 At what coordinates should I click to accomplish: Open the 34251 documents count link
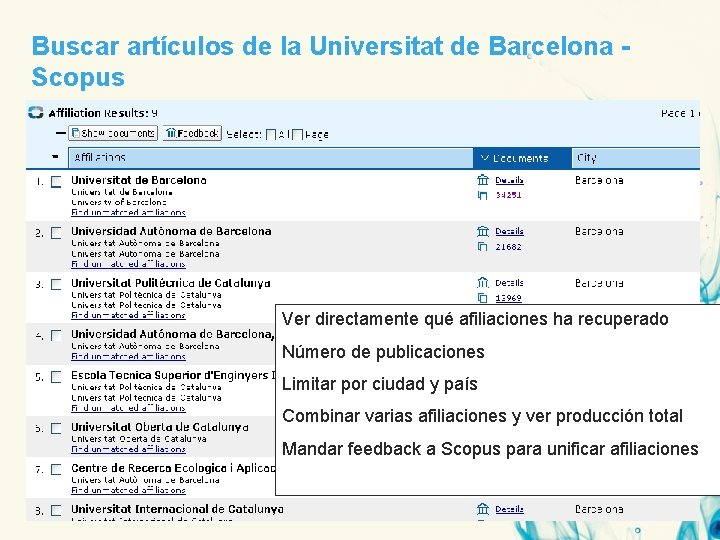click(x=508, y=195)
